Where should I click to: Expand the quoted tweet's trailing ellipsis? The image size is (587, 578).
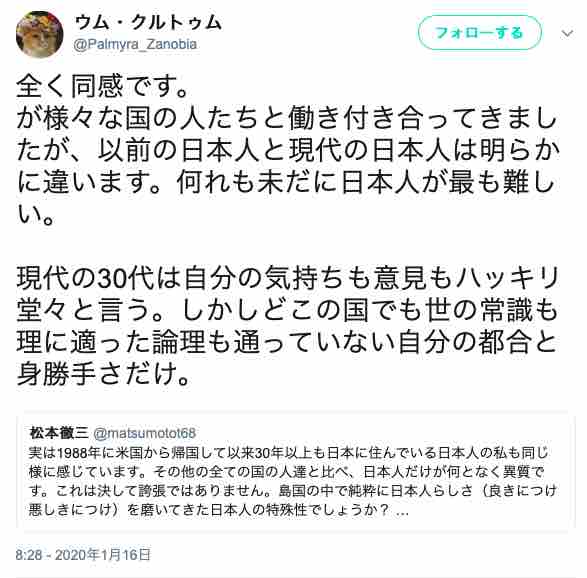[x=402, y=511]
